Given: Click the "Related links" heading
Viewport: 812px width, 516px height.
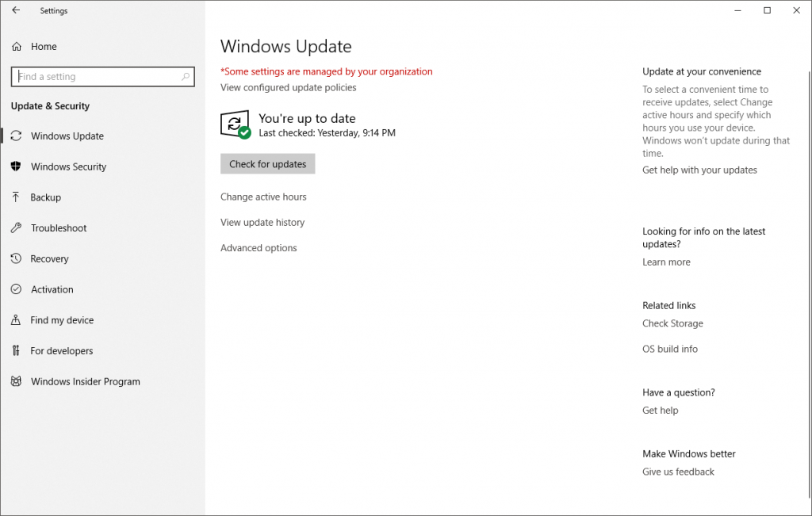Looking at the screenshot, I should [x=669, y=305].
